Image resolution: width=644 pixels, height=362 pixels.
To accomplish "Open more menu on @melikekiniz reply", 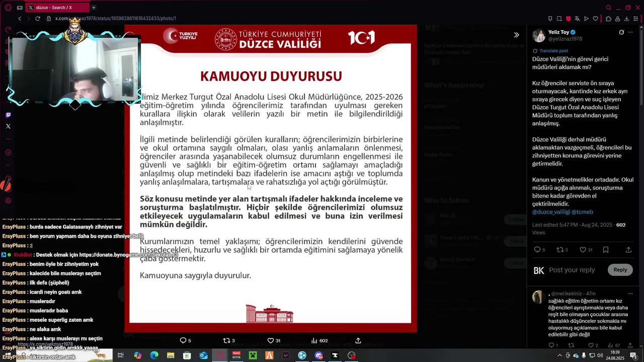I will coord(630,293).
